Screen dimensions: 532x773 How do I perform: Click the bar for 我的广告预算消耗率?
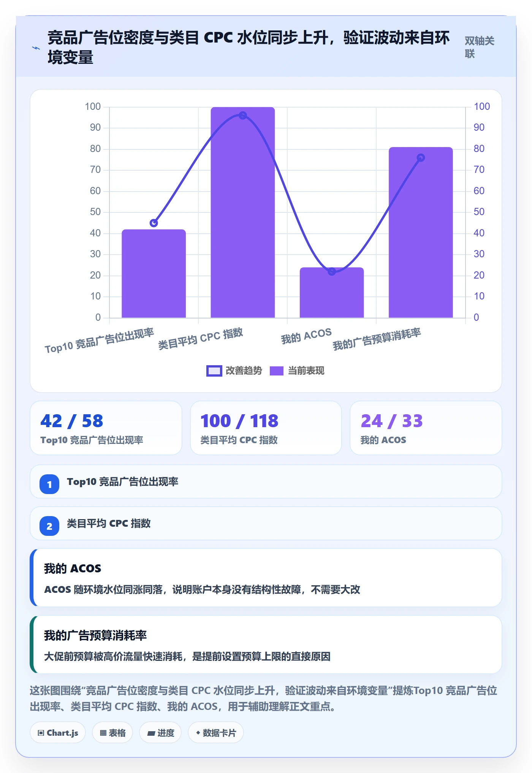421,232
